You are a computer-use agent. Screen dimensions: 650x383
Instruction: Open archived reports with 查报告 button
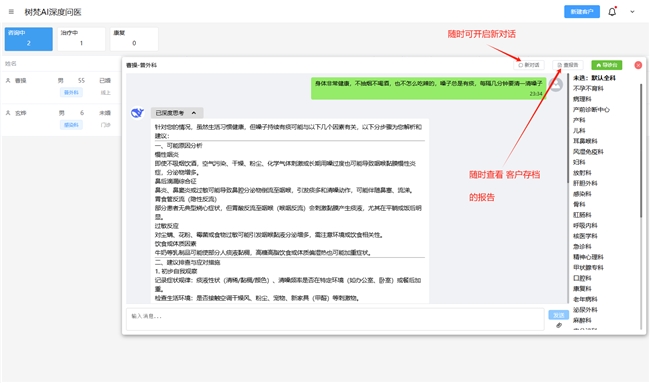coord(568,65)
